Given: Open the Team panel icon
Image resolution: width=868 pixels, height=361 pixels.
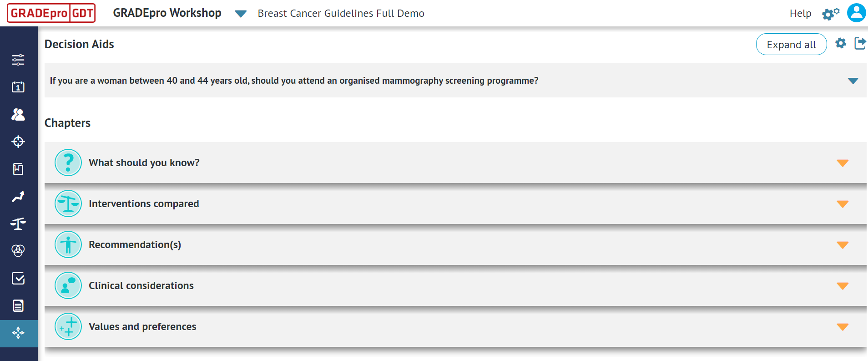Looking at the screenshot, I should click(18, 115).
